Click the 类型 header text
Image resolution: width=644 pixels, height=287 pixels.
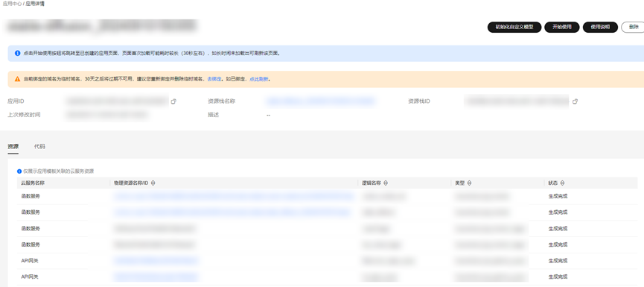coord(459,183)
